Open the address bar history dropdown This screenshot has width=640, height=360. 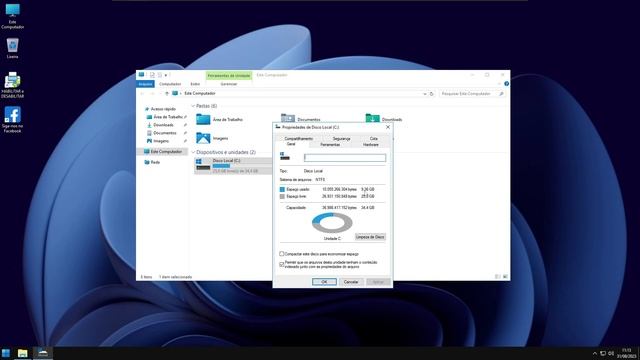click(x=424, y=94)
